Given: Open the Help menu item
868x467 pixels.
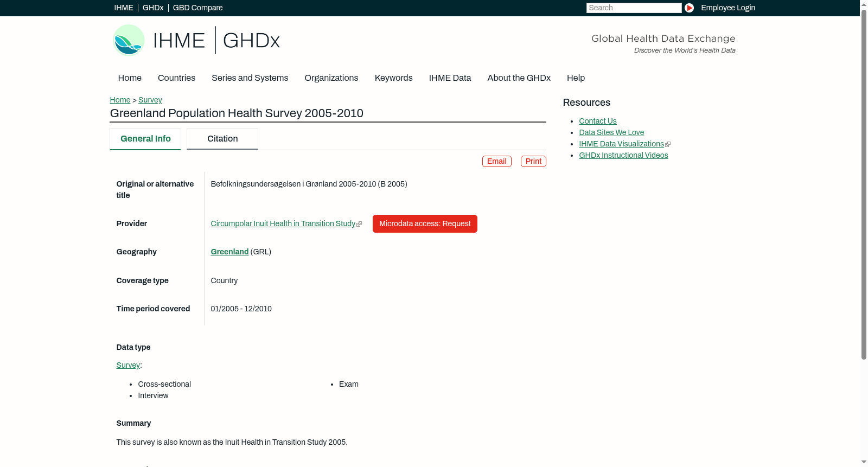Looking at the screenshot, I should tap(576, 78).
